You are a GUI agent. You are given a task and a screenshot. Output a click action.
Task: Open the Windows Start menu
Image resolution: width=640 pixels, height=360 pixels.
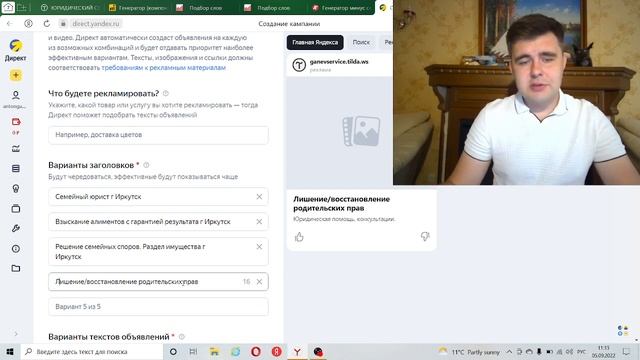10,352
